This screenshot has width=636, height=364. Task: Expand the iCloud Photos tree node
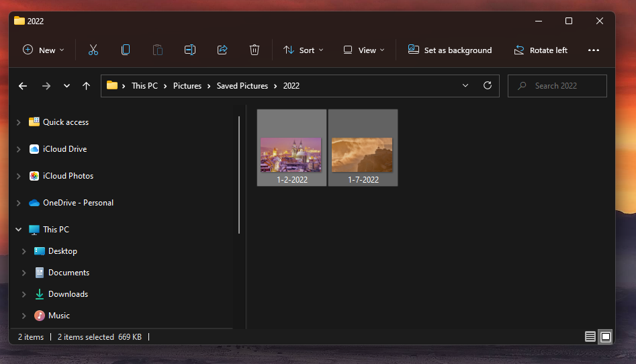[18, 176]
